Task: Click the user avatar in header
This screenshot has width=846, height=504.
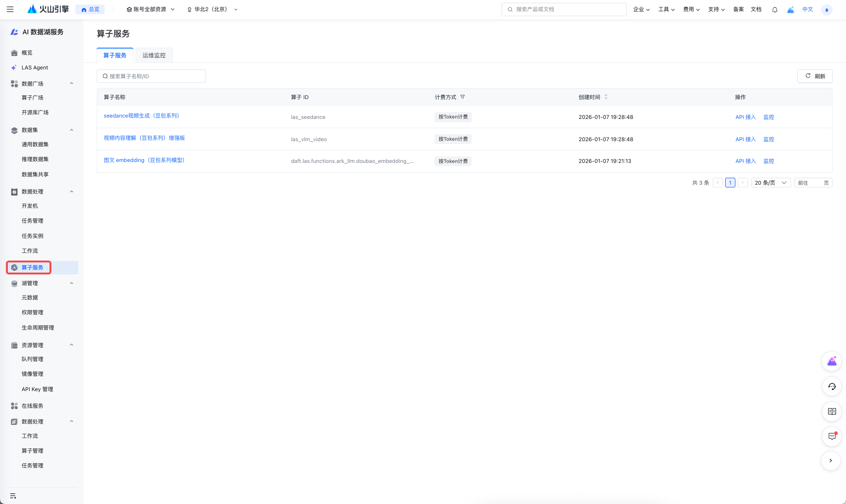Action: [827, 10]
